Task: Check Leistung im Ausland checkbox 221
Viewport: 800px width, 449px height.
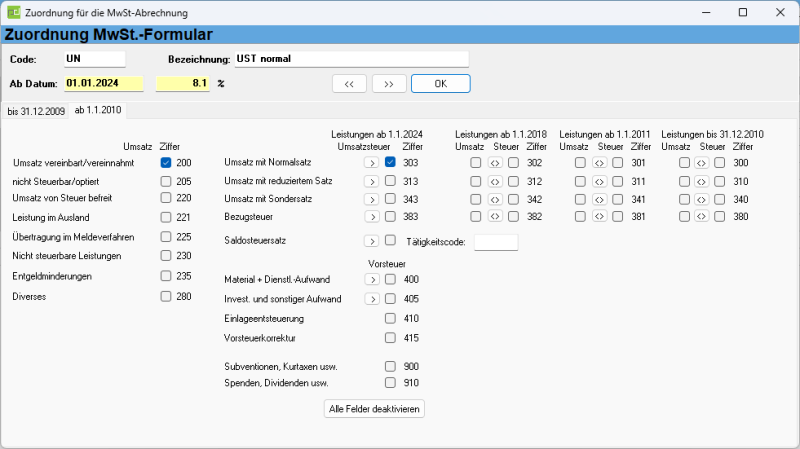Action: pyautogui.click(x=165, y=217)
